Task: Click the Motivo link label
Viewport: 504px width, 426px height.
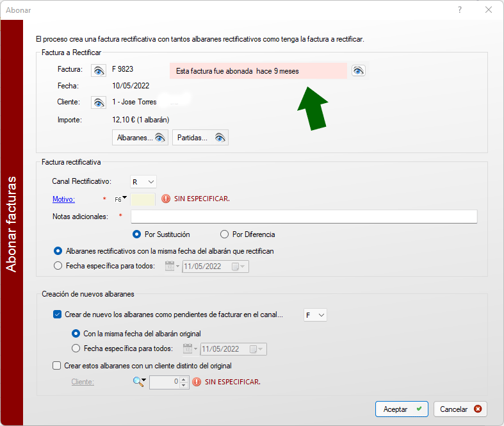Action: pyautogui.click(x=63, y=199)
